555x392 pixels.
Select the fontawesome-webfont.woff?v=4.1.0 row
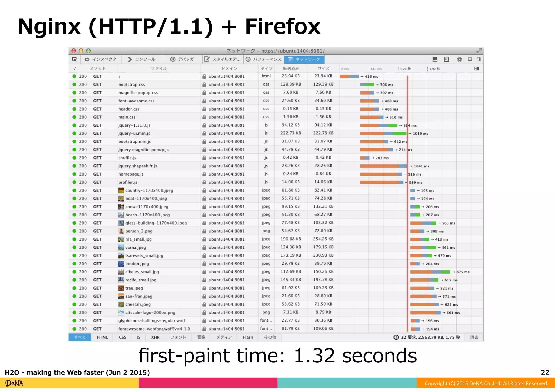(276, 329)
